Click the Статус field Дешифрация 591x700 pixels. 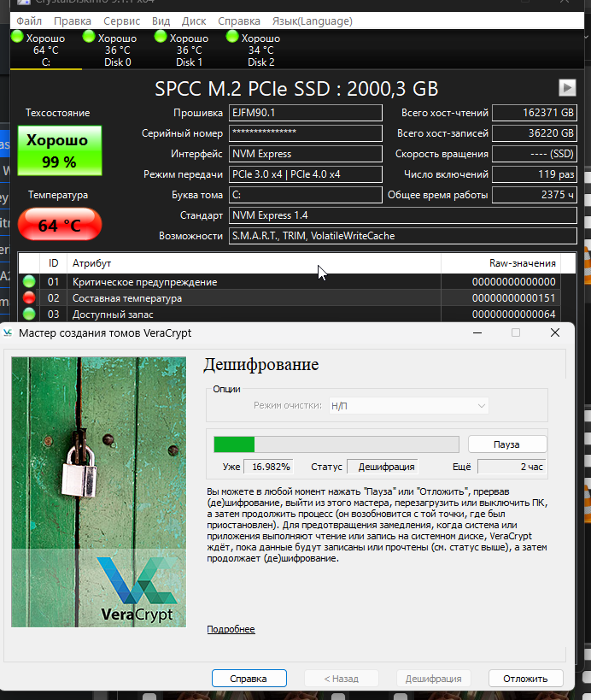click(x=383, y=467)
